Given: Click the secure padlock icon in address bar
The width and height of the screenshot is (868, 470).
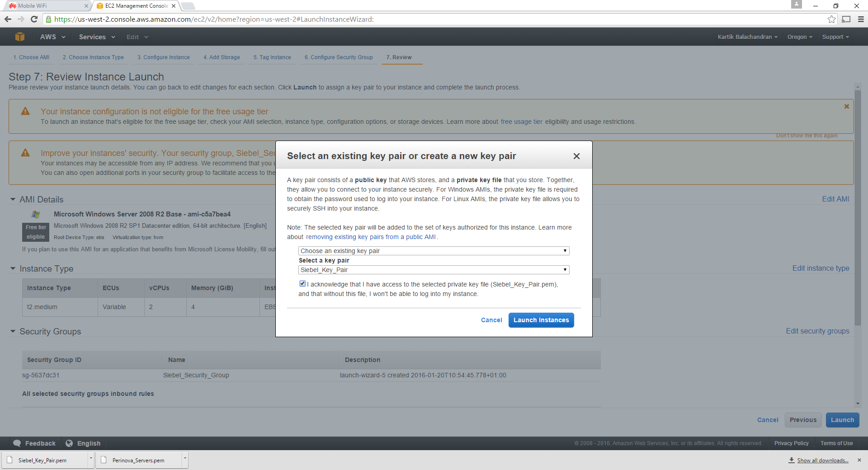Looking at the screenshot, I should pos(49,19).
